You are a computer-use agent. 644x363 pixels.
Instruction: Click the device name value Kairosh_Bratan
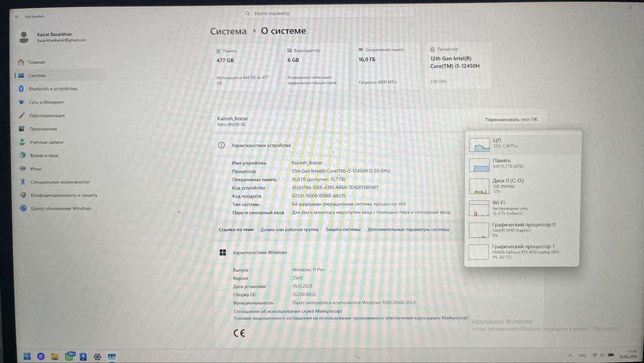tap(307, 162)
